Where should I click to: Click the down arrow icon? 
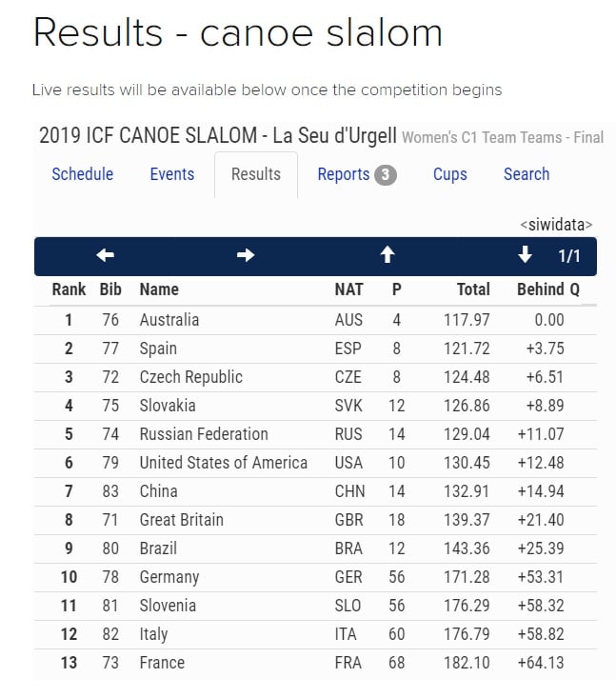click(526, 255)
